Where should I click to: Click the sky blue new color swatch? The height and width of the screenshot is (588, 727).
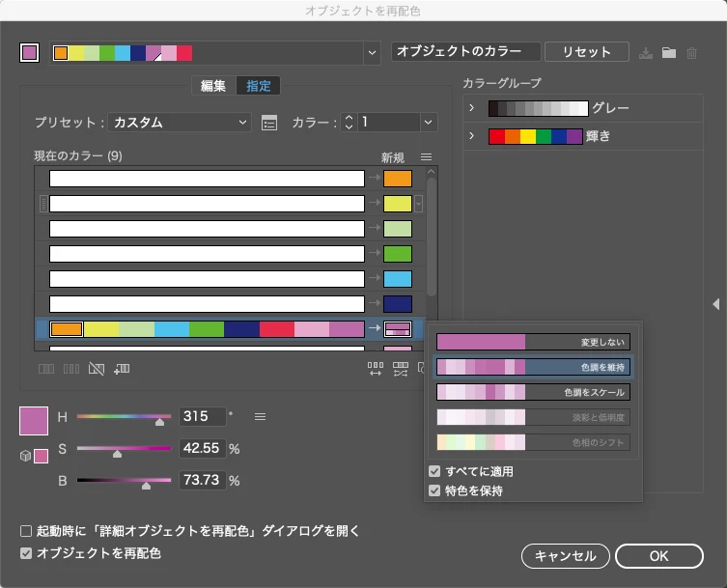398,279
